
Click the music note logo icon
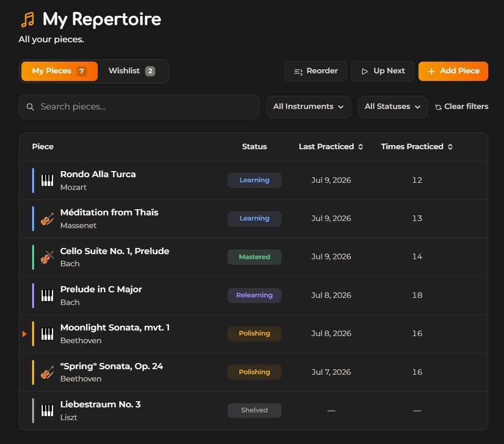tap(27, 20)
